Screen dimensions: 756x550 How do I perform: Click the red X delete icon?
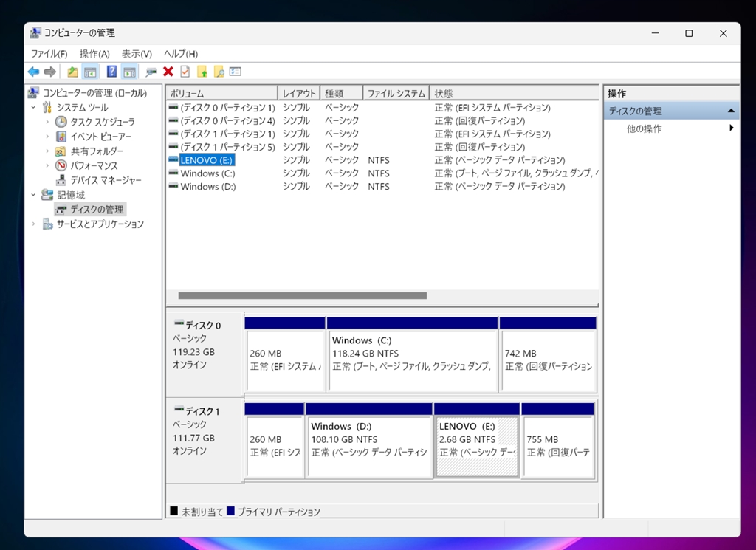[168, 72]
